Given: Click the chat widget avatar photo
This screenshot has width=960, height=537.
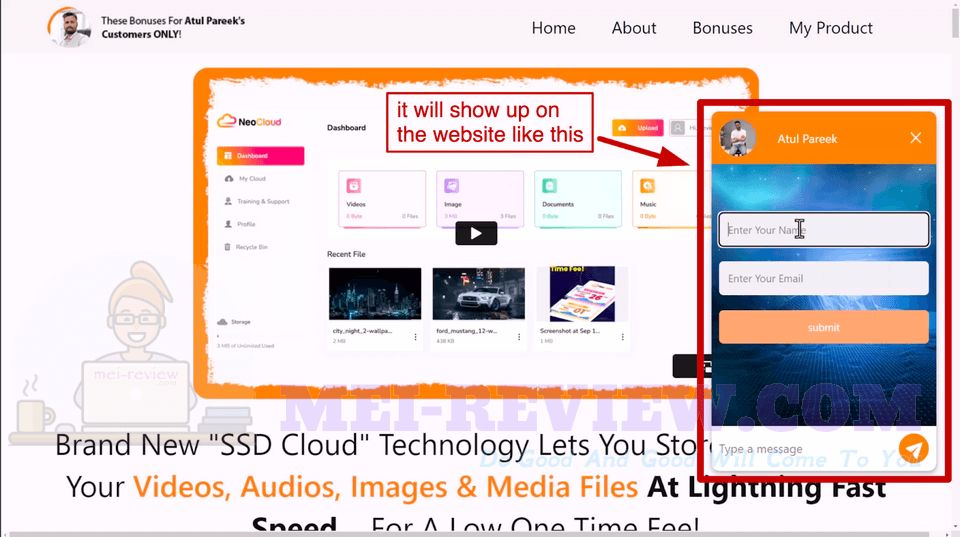Looking at the screenshot, I should tap(737, 138).
